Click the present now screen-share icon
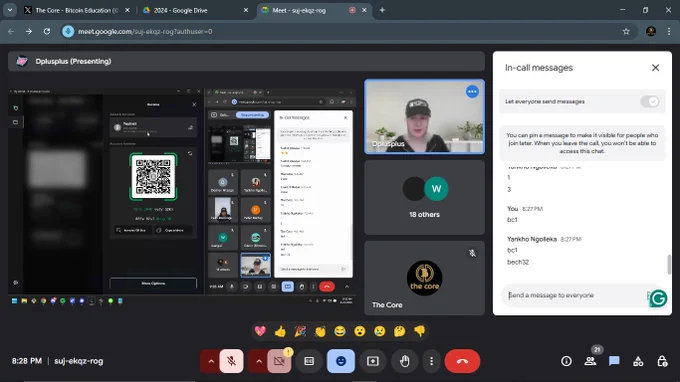The image size is (680, 382). 373,361
